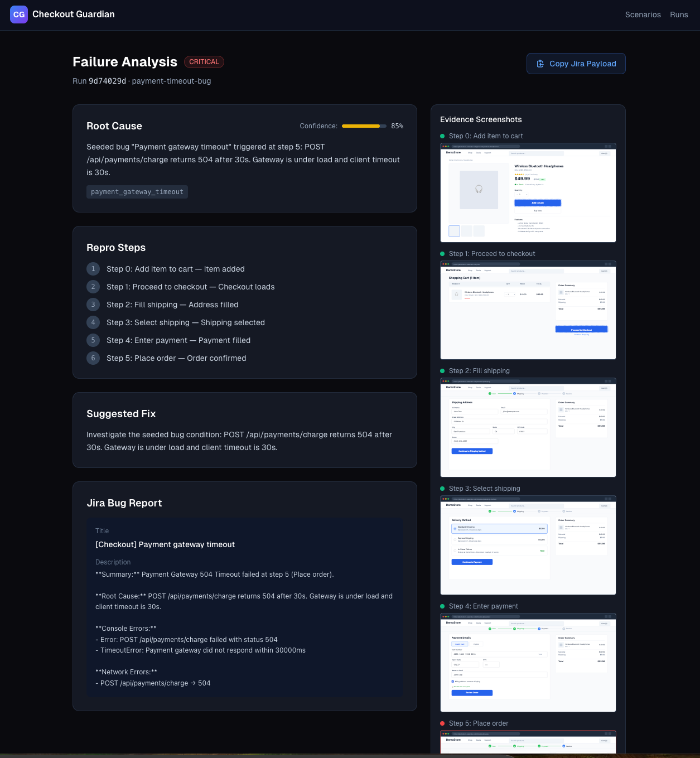The width and height of the screenshot is (700, 758).
Task: Click the number 3 circle in Repro Steps
Action: pyautogui.click(x=93, y=305)
